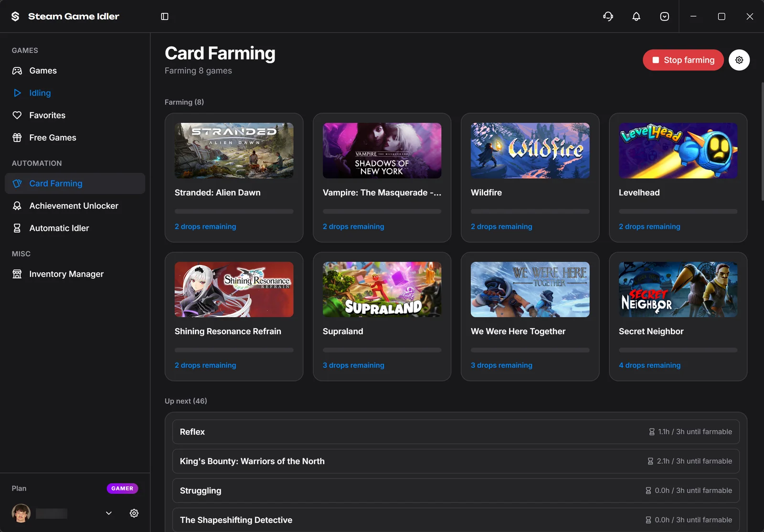The width and height of the screenshot is (764, 532).
Task: Click the "Farming 8 games" subtitle
Action: [x=198, y=71]
